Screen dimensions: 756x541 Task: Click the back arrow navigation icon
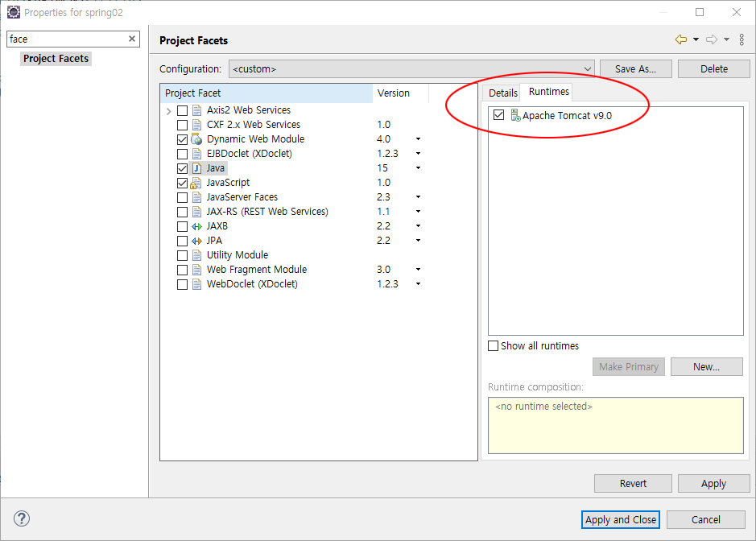point(681,39)
